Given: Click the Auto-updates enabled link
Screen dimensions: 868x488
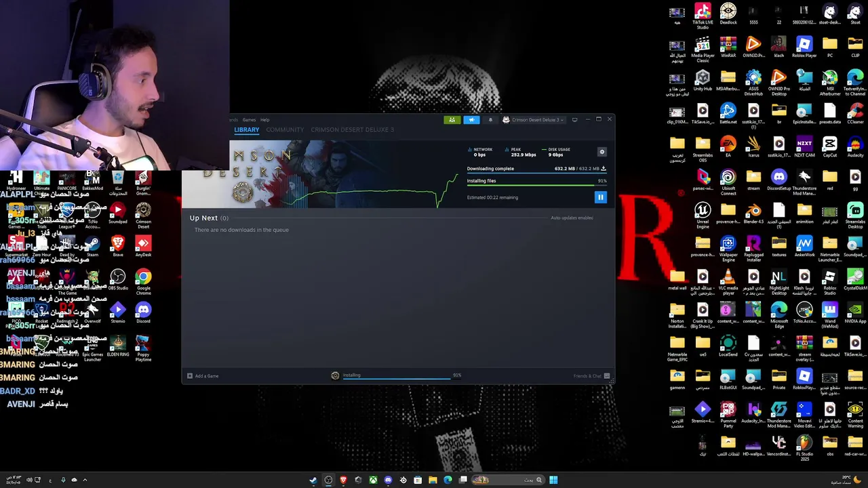Looking at the screenshot, I should pyautogui.click(x=572, y=218).
